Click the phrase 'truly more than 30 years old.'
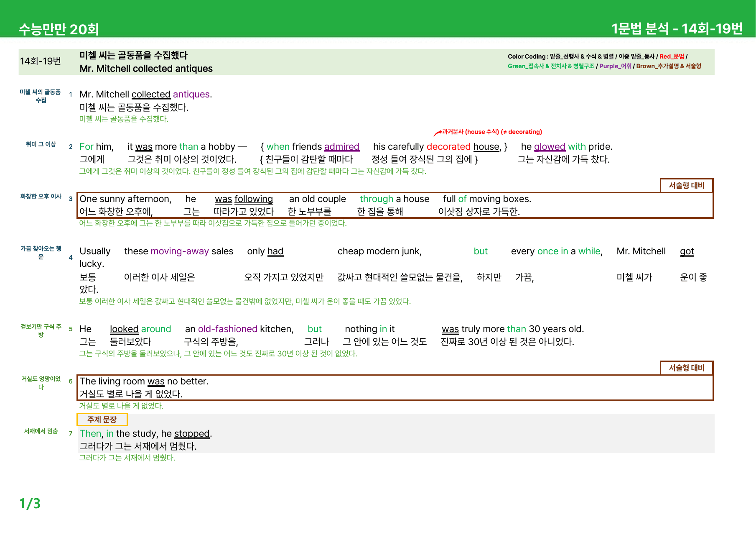The height and width of the screenshot is (535, 756). pyautogui.click(x=523, y=329)
